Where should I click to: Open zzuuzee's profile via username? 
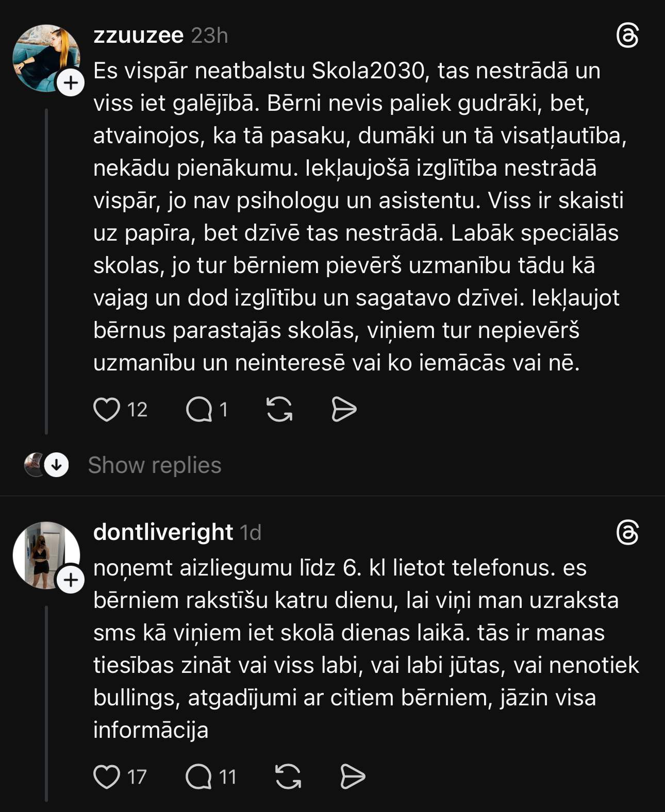pos(138,36)
